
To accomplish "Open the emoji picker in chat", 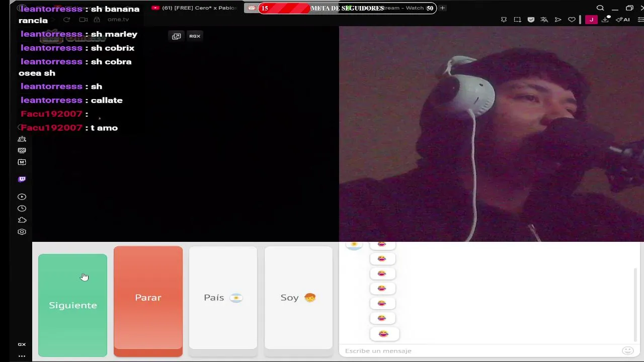I will click(x=627, y=351).
